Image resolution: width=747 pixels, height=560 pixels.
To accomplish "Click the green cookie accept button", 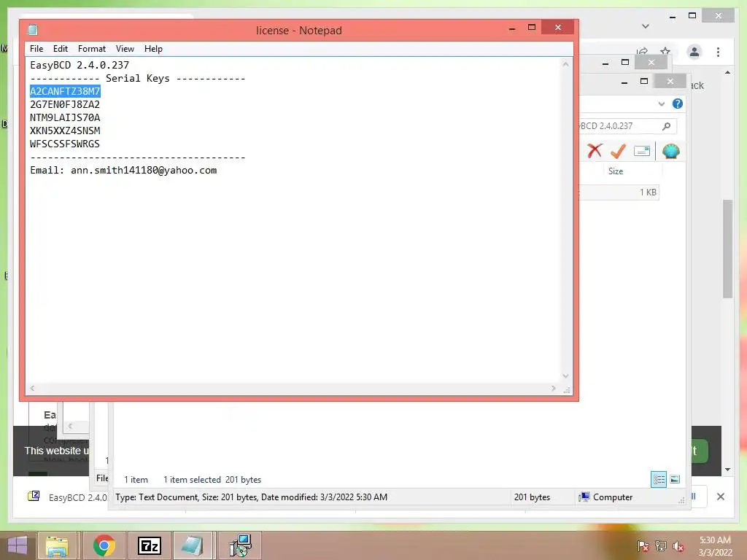I will (700, 451).
